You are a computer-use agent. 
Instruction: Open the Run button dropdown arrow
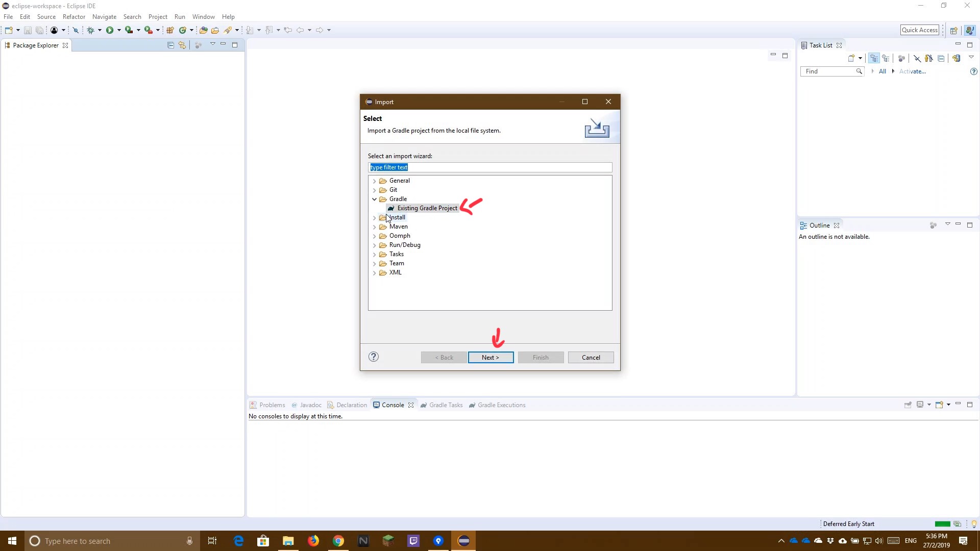119,30
